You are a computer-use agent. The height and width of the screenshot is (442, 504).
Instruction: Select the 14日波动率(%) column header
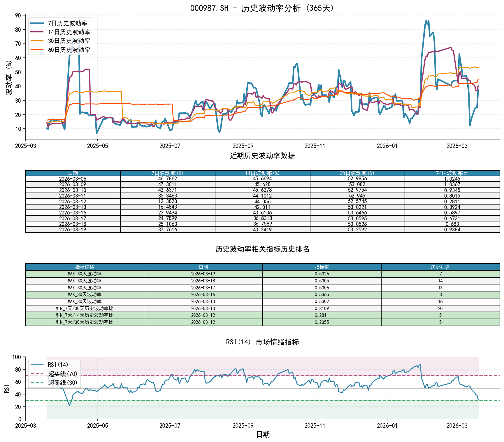262,173
